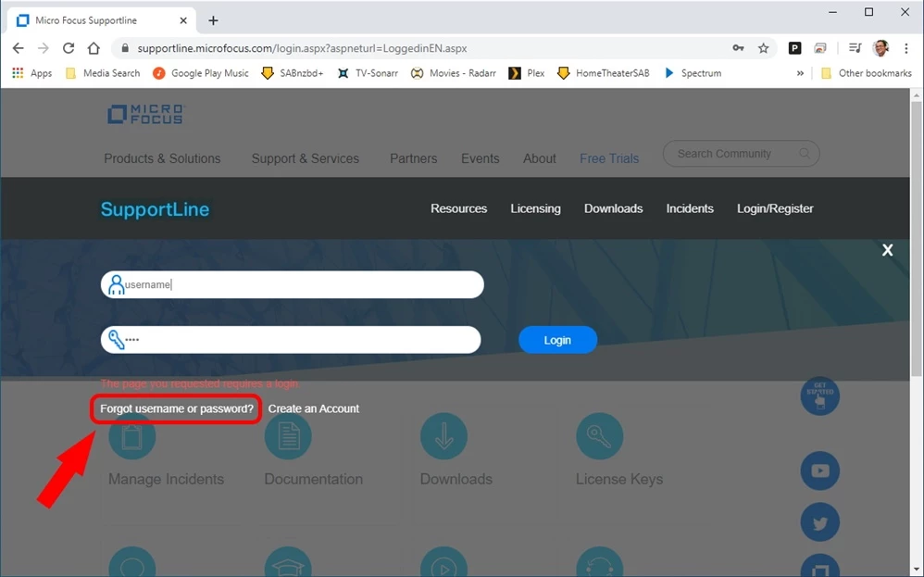Open the Movies - Radarr bookmark
The image size is (924, 577).
coord(454,73)
